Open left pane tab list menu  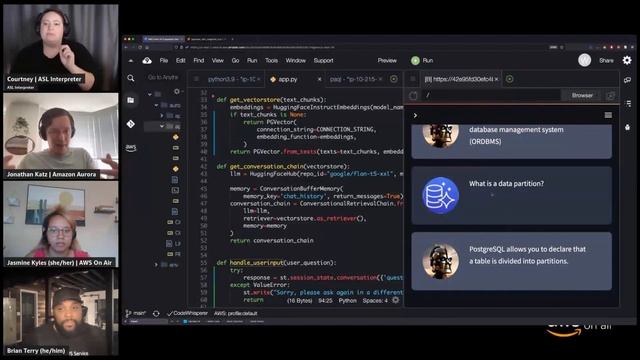[196, 79]
